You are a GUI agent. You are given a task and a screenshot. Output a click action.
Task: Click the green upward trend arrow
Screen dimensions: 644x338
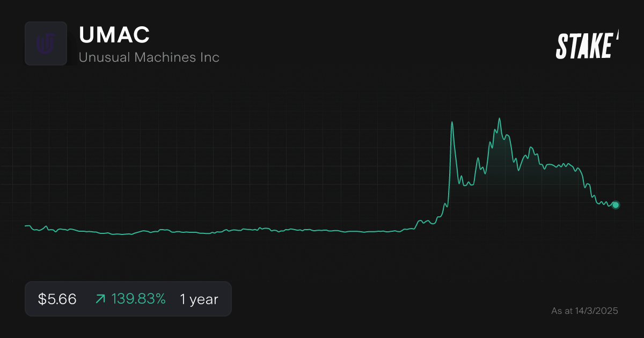pos(99,299)
